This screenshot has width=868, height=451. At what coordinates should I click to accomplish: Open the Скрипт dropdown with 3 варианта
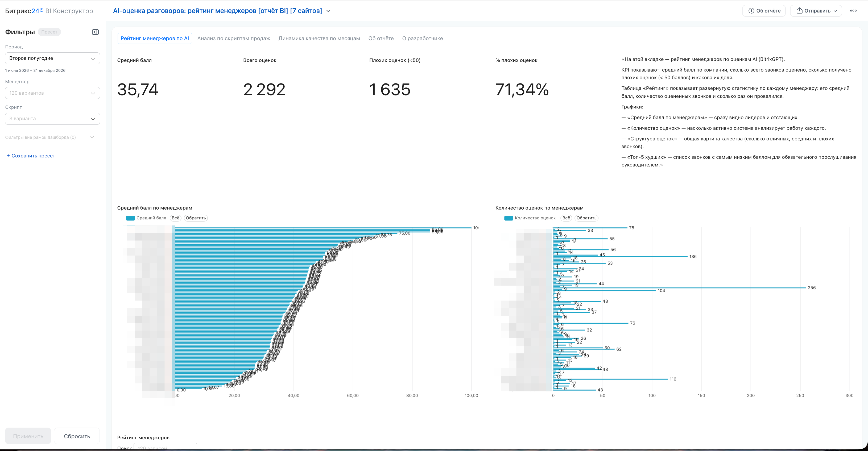53,119
